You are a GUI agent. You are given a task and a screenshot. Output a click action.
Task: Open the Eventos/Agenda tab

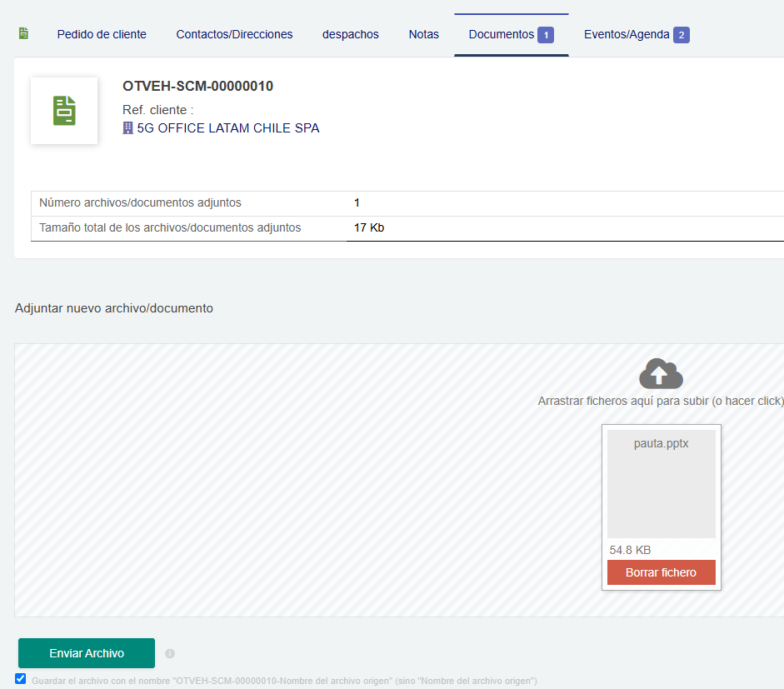tap(627, 34)
